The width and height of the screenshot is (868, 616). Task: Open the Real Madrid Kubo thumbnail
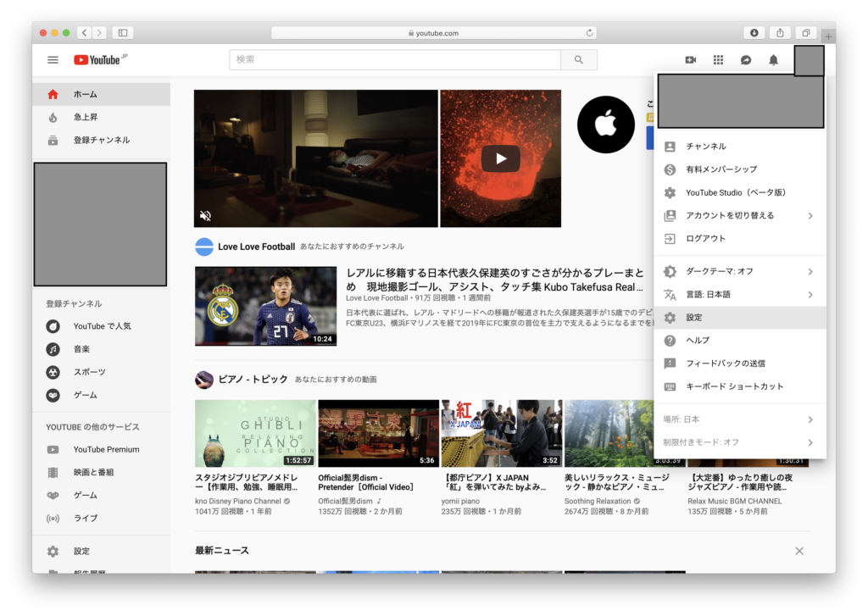click(265, 306)
